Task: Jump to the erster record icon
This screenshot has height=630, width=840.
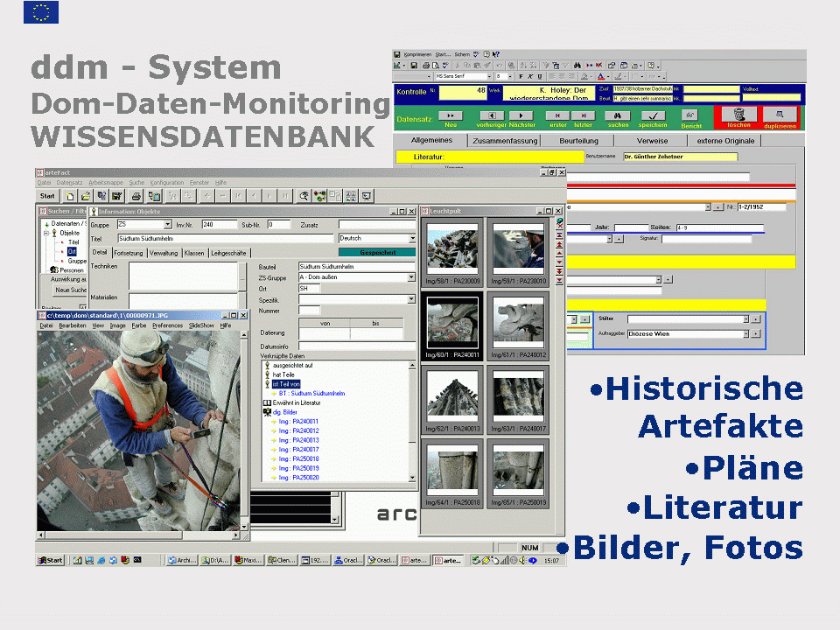Action: (557, 115)
